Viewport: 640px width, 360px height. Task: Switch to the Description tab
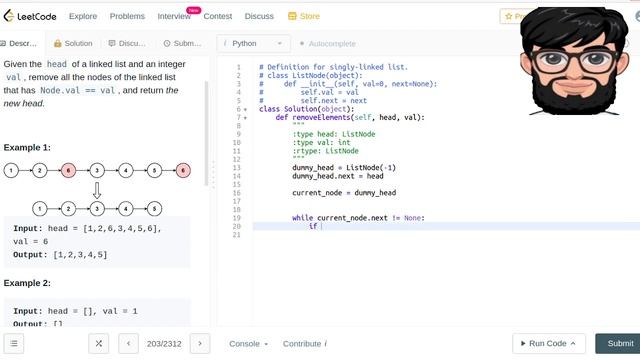coord(19,43)
